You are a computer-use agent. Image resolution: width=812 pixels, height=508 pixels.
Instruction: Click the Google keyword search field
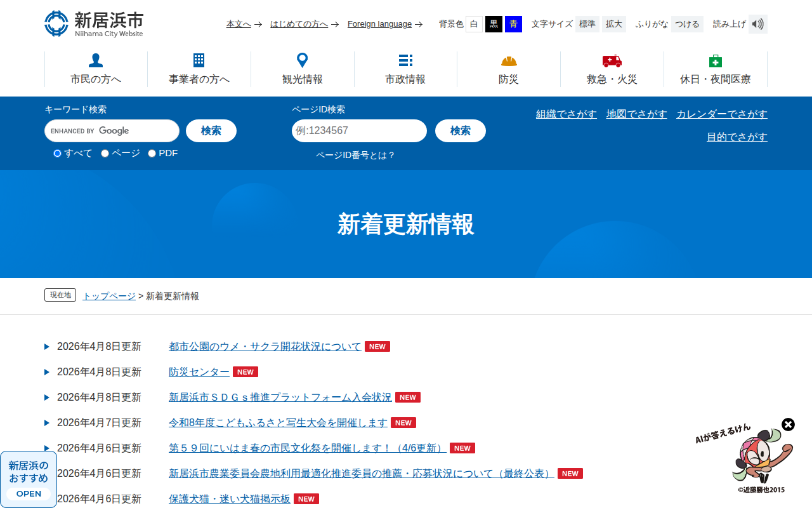[112, 131]
